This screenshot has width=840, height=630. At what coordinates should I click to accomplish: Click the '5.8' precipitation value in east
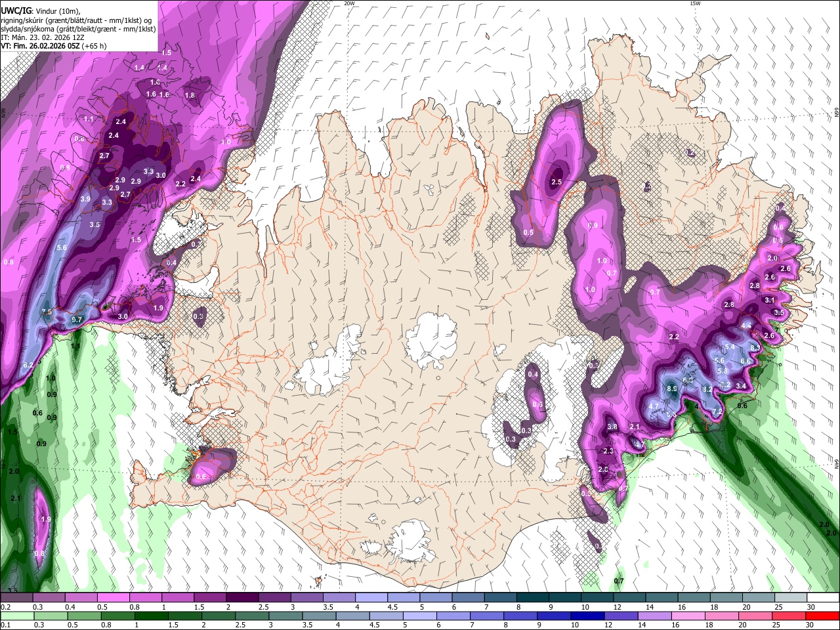tap(722, 371)
